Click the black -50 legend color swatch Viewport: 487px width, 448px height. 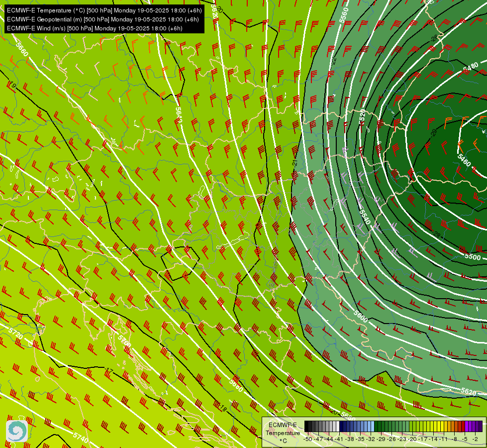coord(306,426)
